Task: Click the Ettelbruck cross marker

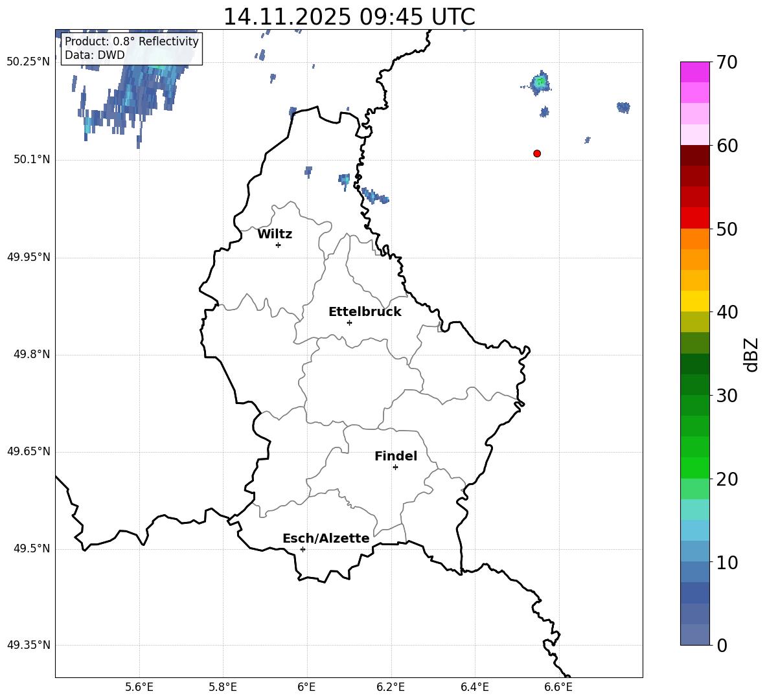Action: point(349,322)
